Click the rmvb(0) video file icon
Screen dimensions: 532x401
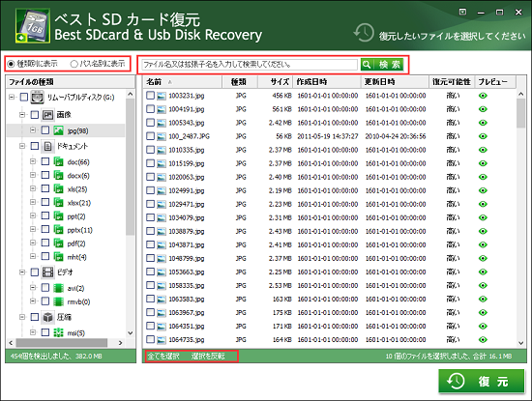pyautogui.click(x=58, y=301)
